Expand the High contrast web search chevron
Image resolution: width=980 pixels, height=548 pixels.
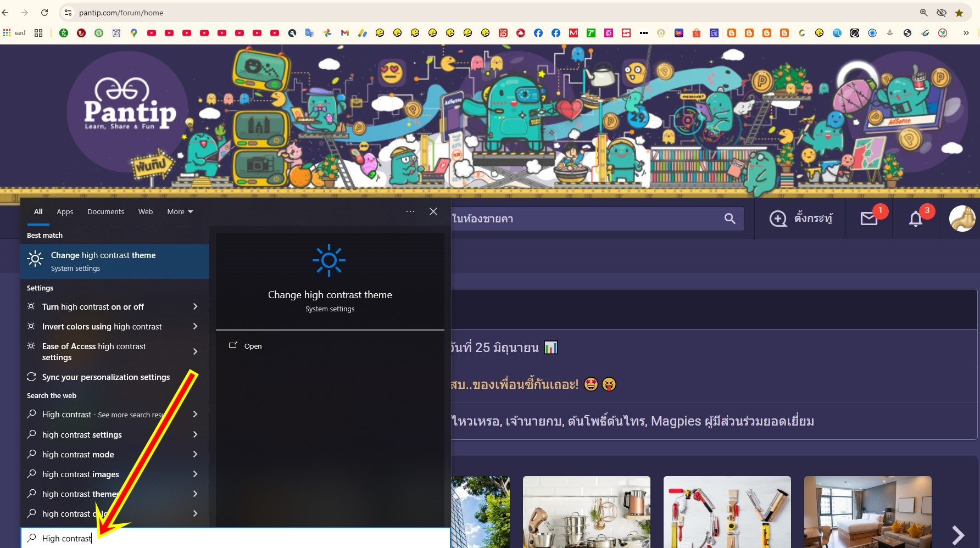(195, 414)
